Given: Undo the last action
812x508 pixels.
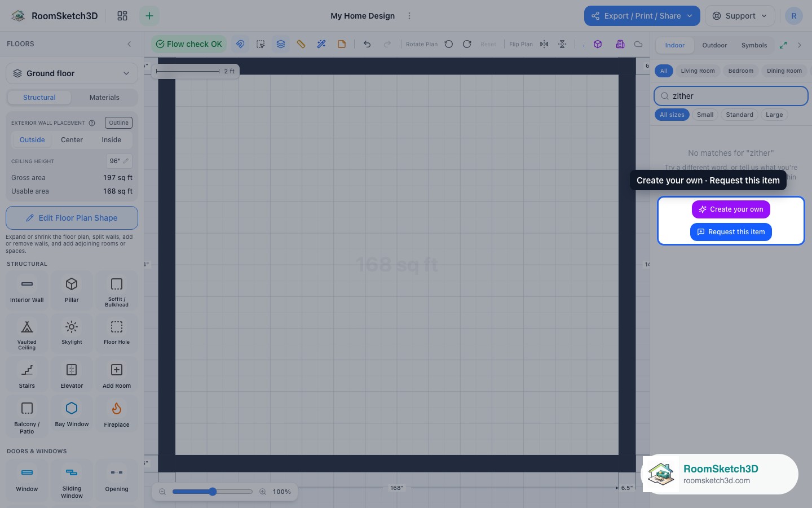Looking at the screenshot, I should 367,44.
